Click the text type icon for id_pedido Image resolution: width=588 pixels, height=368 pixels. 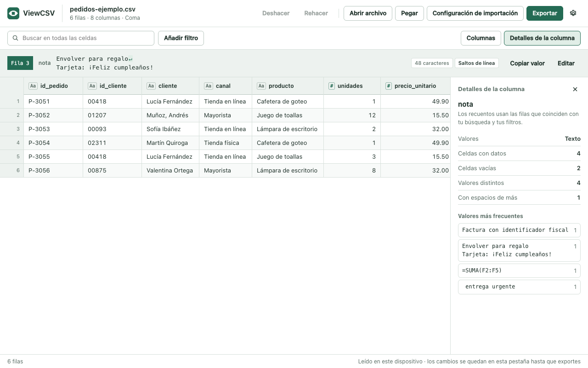(x=33, y=86)
